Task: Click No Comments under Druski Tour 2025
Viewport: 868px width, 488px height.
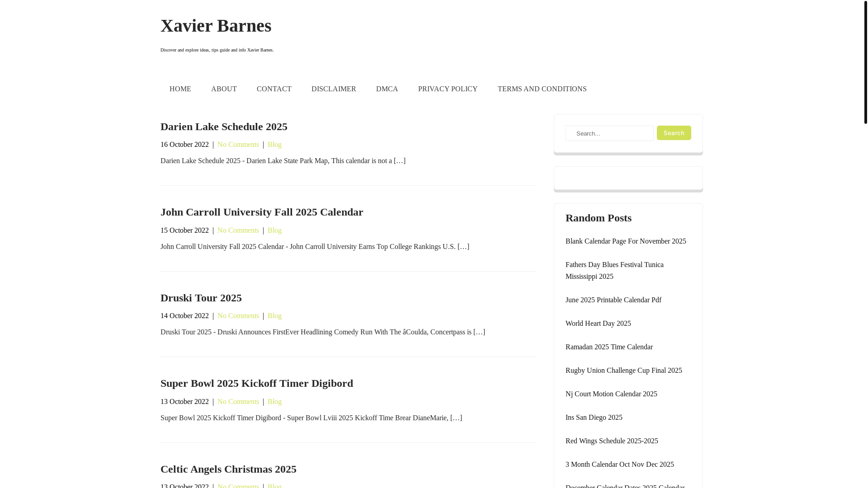Action: [x=238, y=316]
